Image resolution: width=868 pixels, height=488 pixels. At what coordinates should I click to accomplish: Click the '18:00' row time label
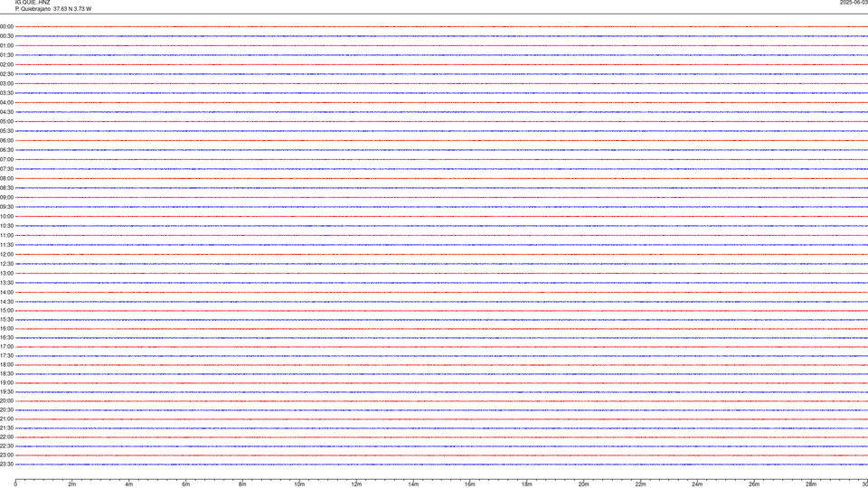coord(6,364)
